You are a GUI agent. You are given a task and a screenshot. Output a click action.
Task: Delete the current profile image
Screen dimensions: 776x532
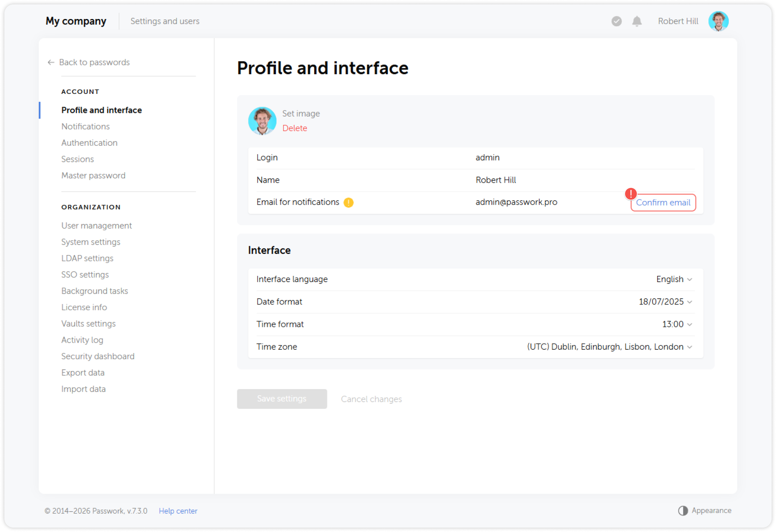pyautogui.click(x=294, y=128)
